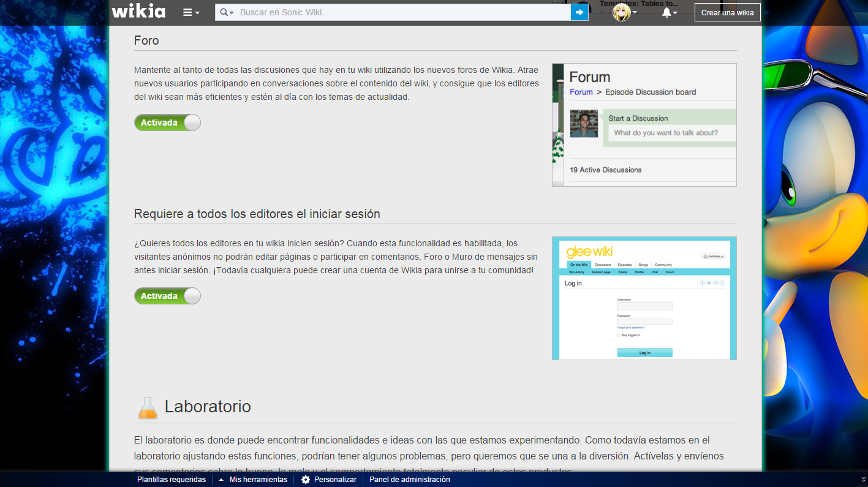The width and height of the screenshot is (868, 487).
Task: Open the user avatar account menu
Action: point(624,12)
